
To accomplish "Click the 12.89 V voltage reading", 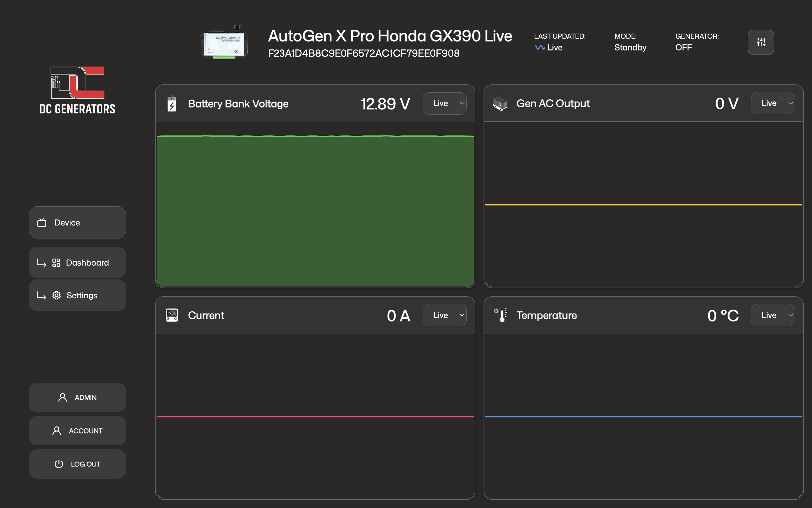I will tap(385, 104).
